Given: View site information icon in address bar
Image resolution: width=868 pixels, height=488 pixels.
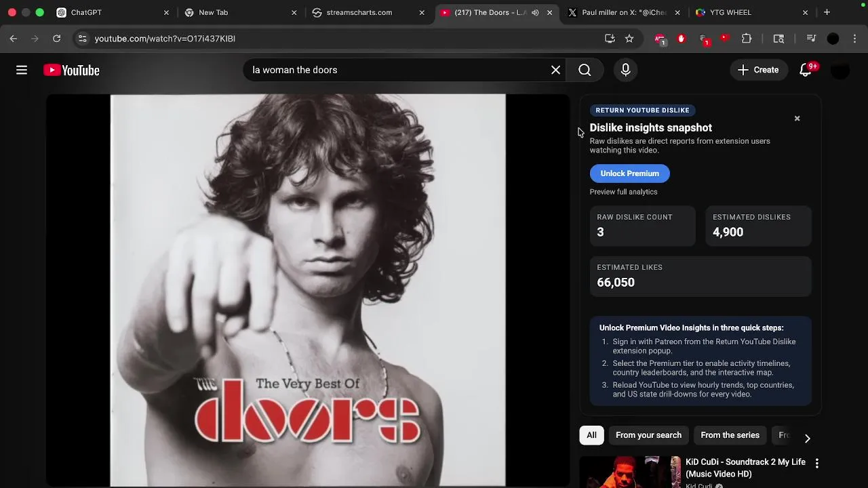Looking at the screenshot, I should tap(82, 39).
